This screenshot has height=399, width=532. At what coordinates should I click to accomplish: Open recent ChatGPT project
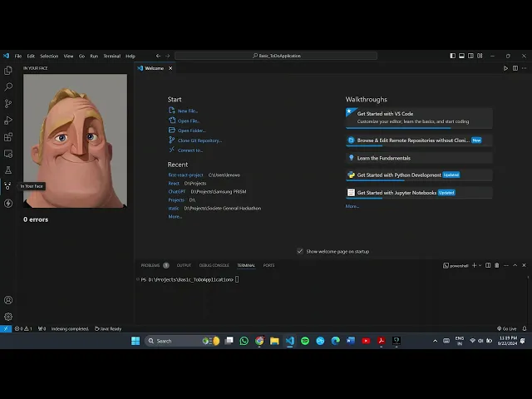pyautogui.click(x=177, y=192)
